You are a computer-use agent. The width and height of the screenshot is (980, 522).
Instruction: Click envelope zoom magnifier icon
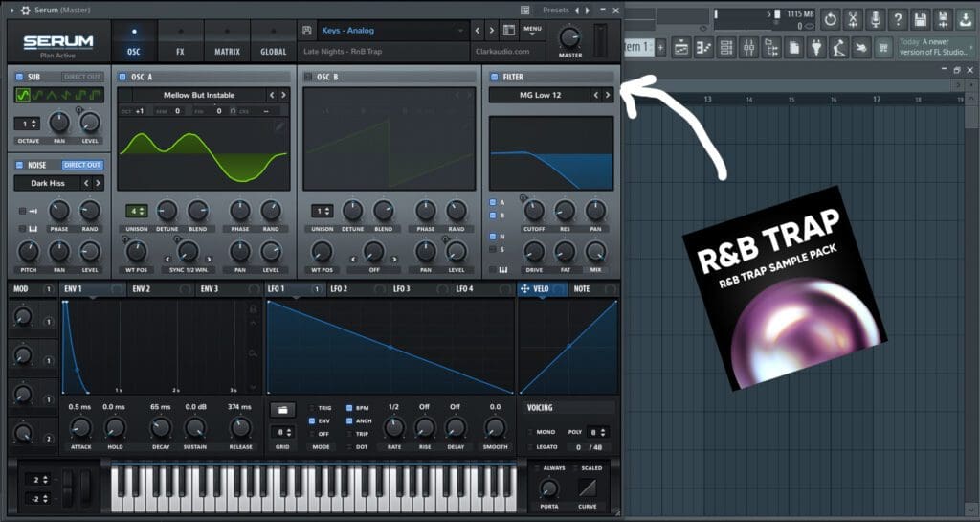coord(253,353)
